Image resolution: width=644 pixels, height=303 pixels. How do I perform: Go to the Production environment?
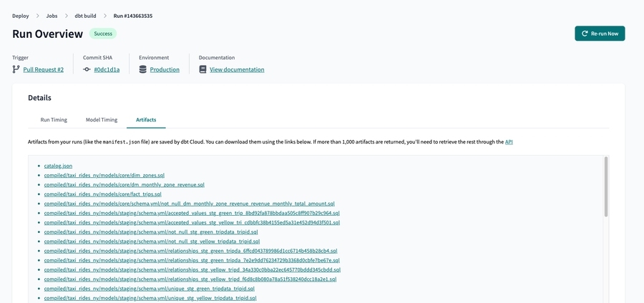(x=165, y=69)
